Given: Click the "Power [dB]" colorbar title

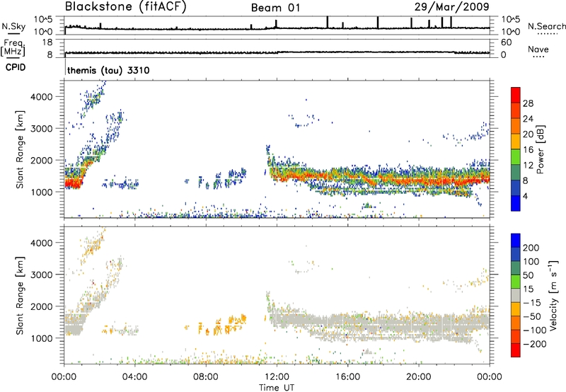Looking at the screenshot, I should [540, 150].
